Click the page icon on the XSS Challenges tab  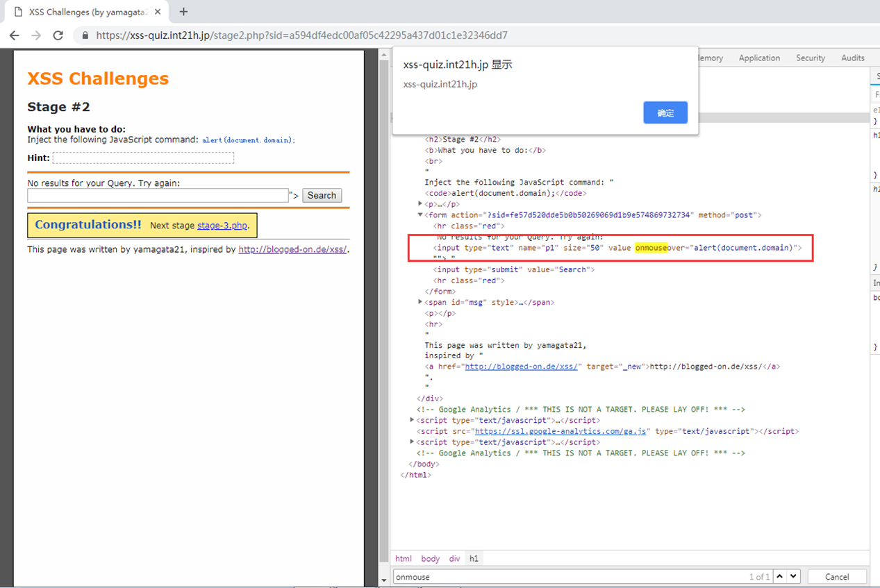click(18, 12)
